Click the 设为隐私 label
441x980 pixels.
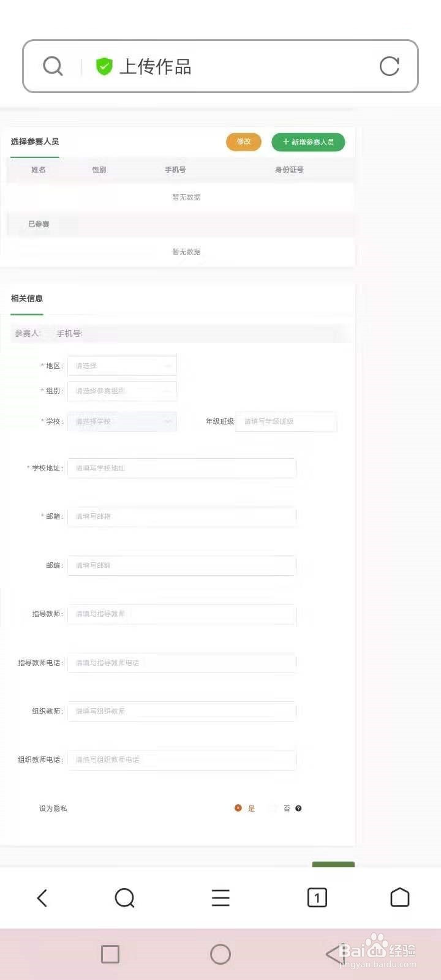(x=53, y=809)
